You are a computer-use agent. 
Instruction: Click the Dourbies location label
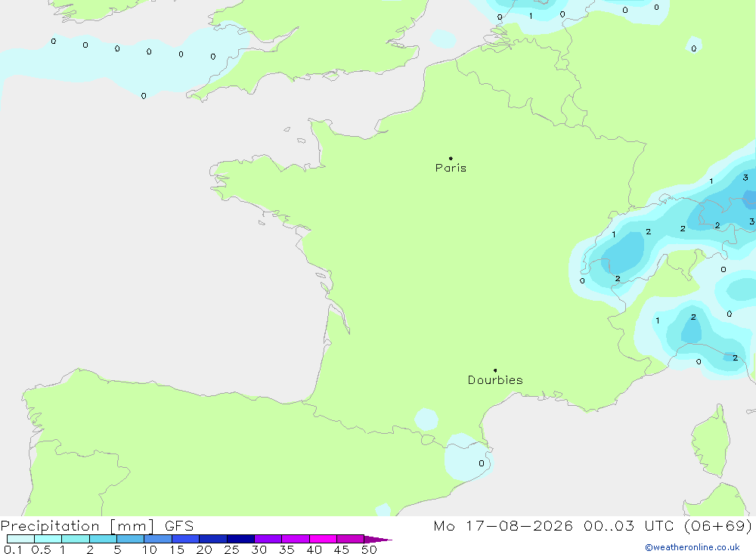(x=495, y=380)
